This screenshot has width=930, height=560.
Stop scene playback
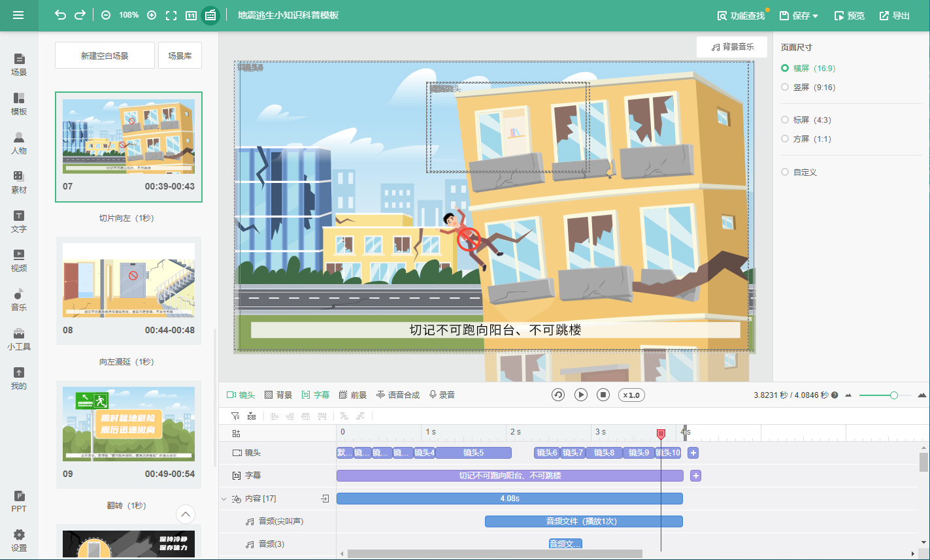pyautogui.click(x=604, y=395)
